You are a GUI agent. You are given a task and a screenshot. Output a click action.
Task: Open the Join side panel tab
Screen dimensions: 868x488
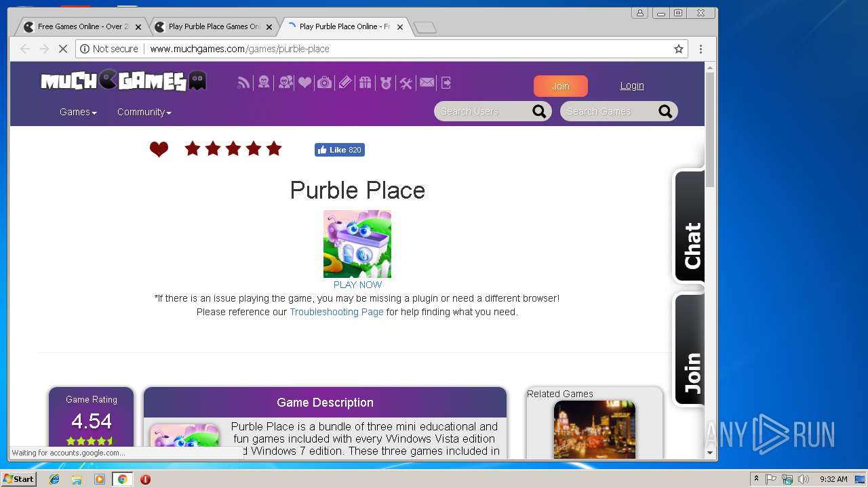689,350
